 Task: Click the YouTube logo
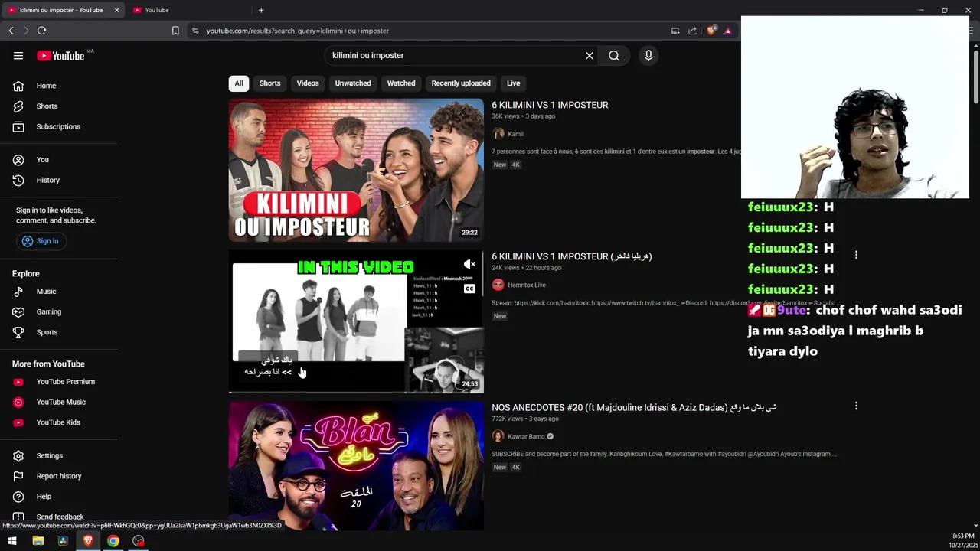[60, 56]
